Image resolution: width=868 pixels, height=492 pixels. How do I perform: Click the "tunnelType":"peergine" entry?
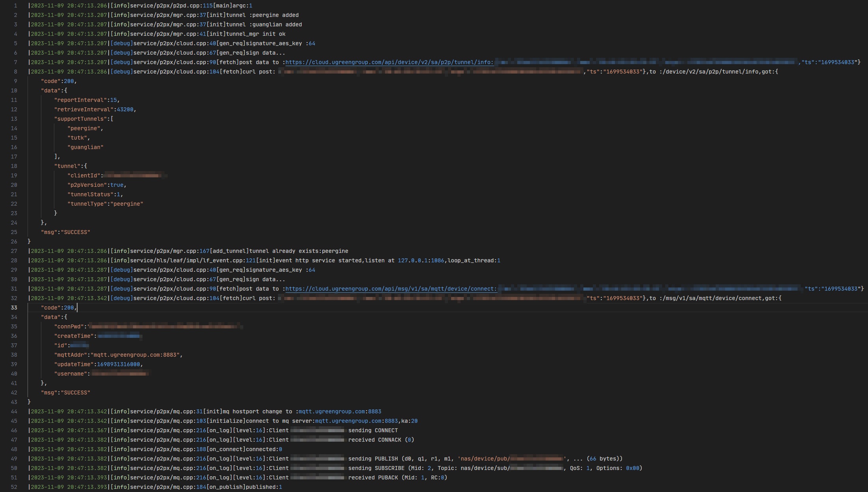105,204
